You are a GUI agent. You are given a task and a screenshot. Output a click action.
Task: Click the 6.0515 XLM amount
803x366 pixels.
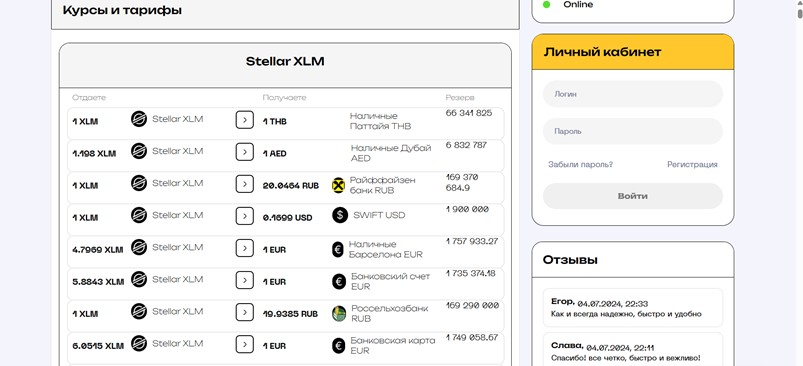coord(98,346)
